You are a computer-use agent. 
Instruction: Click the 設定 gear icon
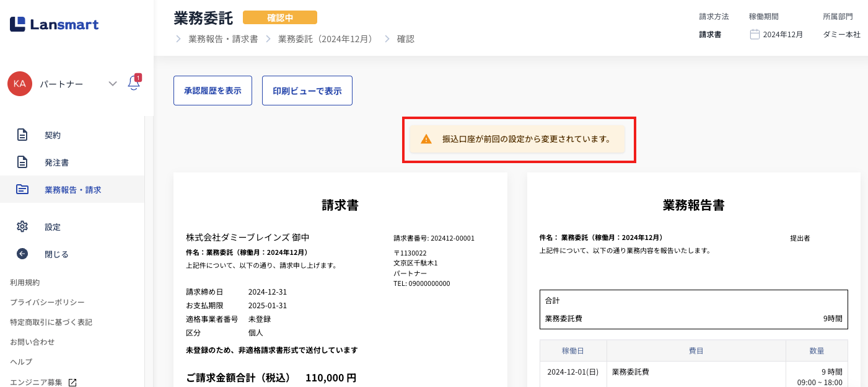[x=22, y=226]
